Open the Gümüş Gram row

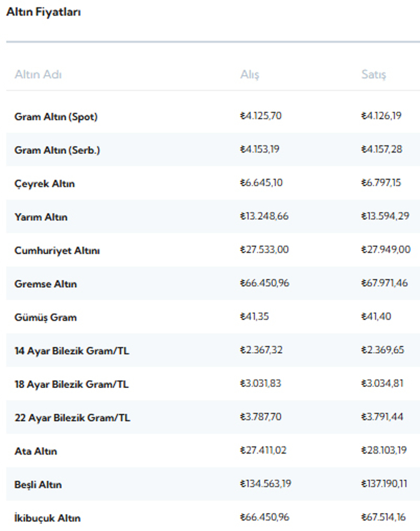(x=213, y=317)
